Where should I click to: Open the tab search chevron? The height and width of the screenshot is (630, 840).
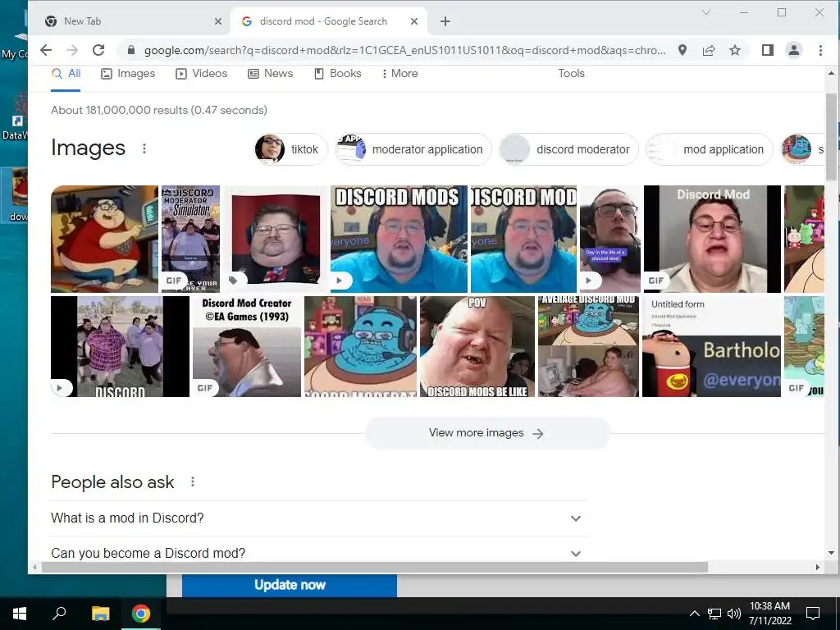point(706,12)
